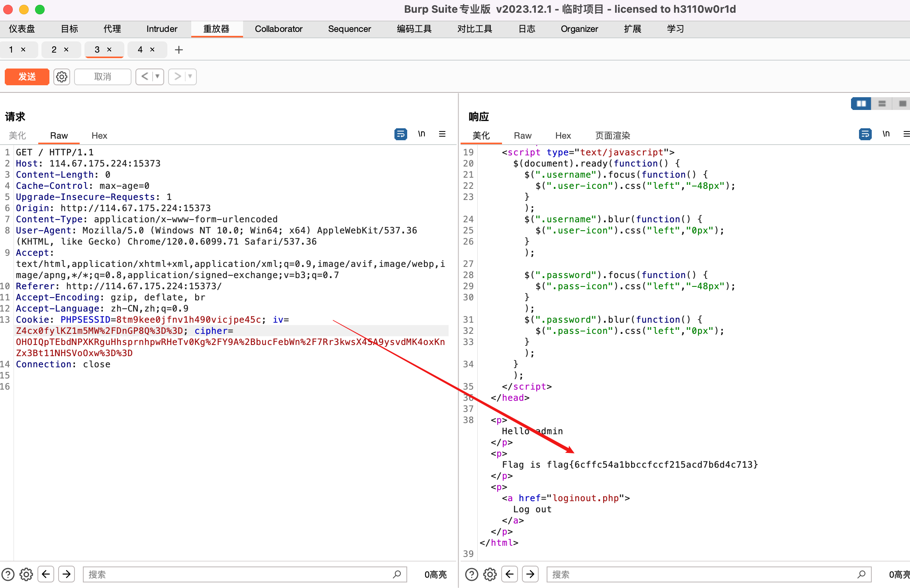Switch to stacked vertical view layout icon
The image size is (910, 588).
tap(882, 103)
